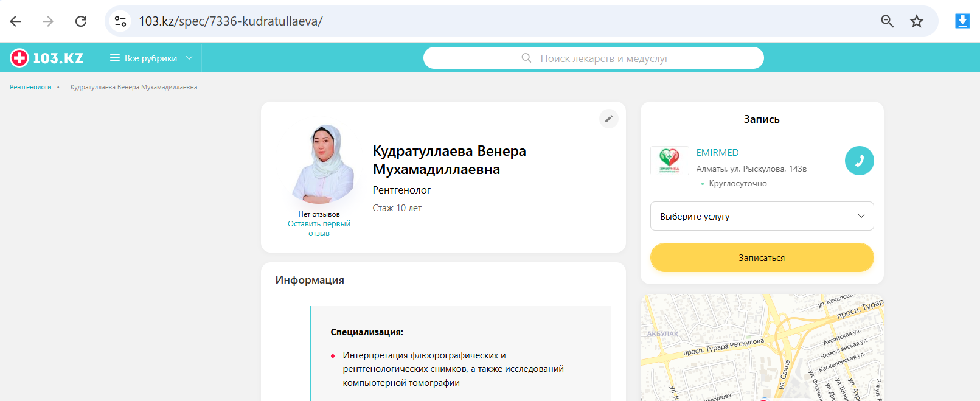Click Оставить первый отзыв link

point(319,228)
